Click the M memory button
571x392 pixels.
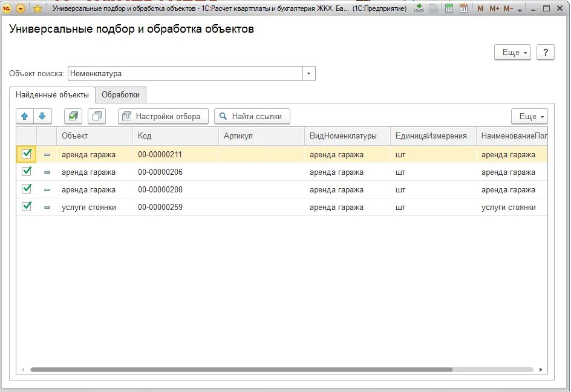[x=480, y=8]
